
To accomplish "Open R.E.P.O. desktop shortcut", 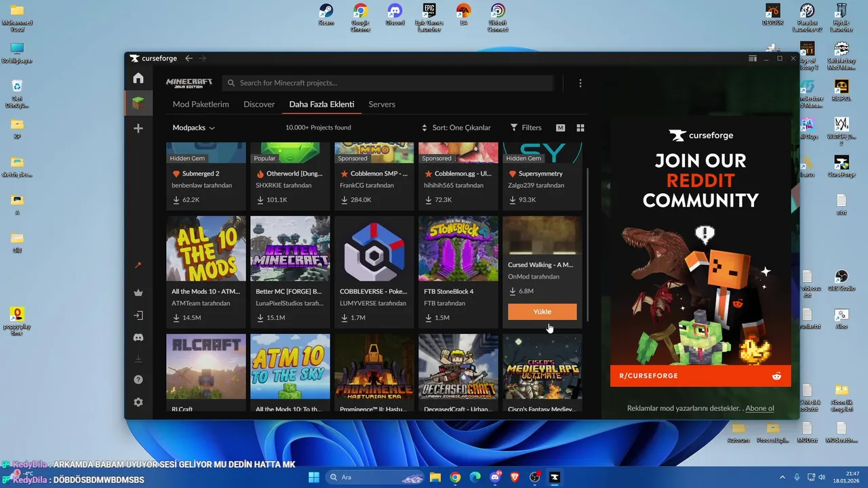I will point(842,90).
